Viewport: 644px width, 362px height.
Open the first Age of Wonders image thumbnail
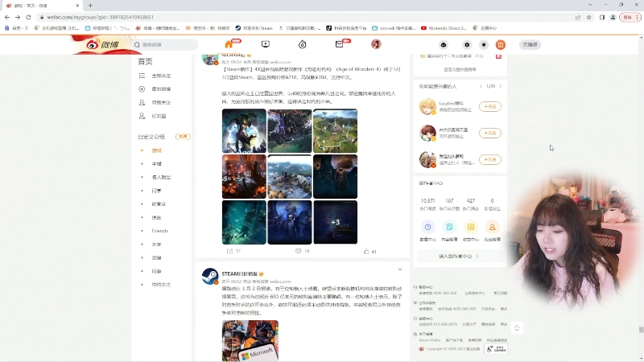point(244,131)
